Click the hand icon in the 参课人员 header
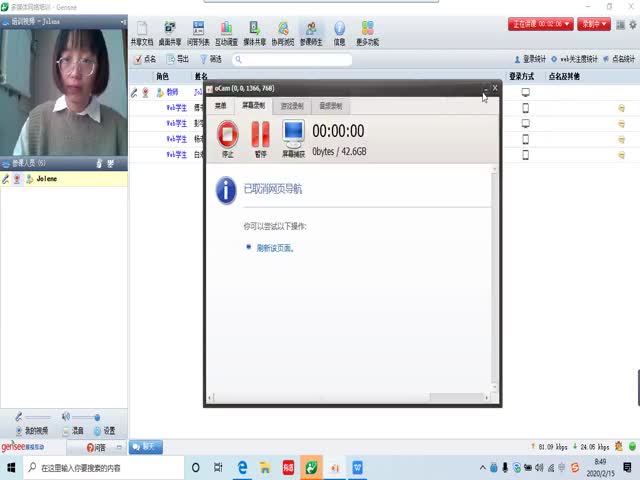 (x=99, y=164)
